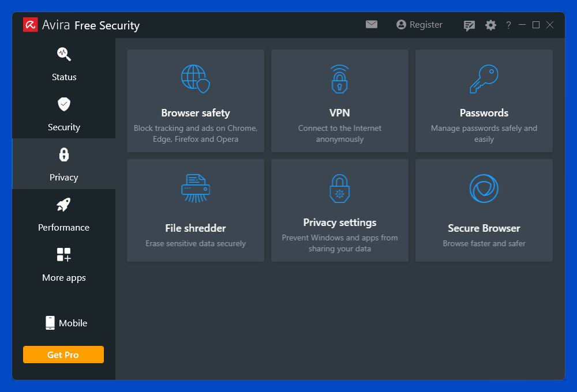The height and width of the screenshot is (392, 577).
Task: Click the VPN wireless lock icon
Action: (x=340, y=79)
